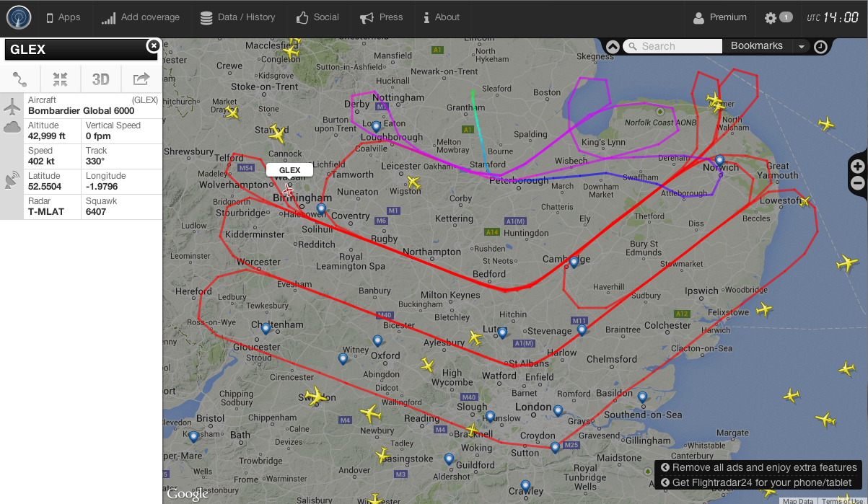Open the 3D view for GLEX
Viewport: 868px width, 504px height.
point(100,79)
